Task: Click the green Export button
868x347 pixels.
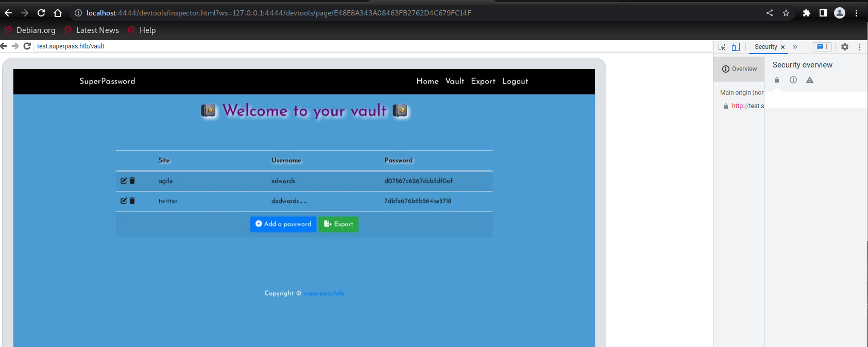Action: click(x=338, y=224)
